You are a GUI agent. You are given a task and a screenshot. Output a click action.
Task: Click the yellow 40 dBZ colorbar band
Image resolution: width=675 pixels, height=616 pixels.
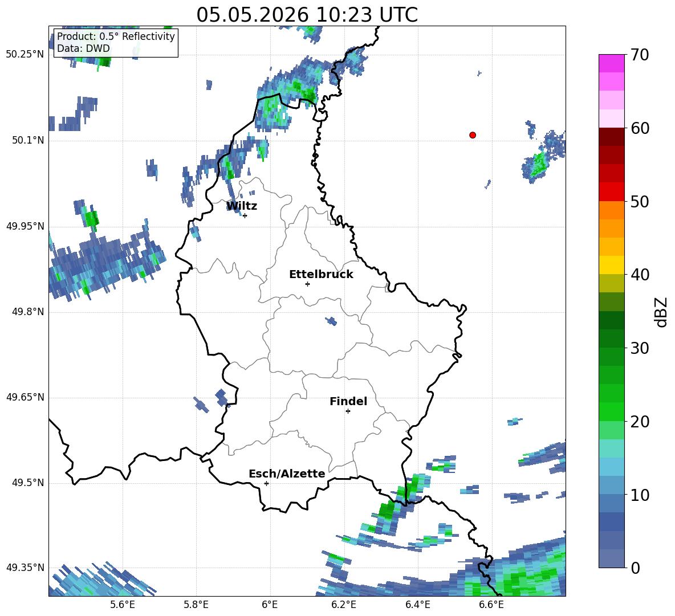click(x=611, y=265)
